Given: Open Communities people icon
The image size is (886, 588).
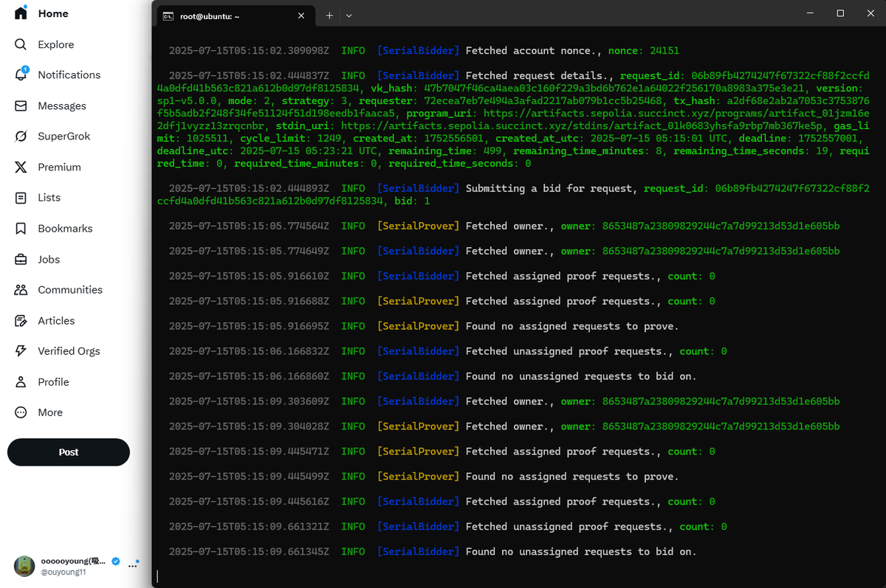Looking at the screenshot, I should [21, 290].
